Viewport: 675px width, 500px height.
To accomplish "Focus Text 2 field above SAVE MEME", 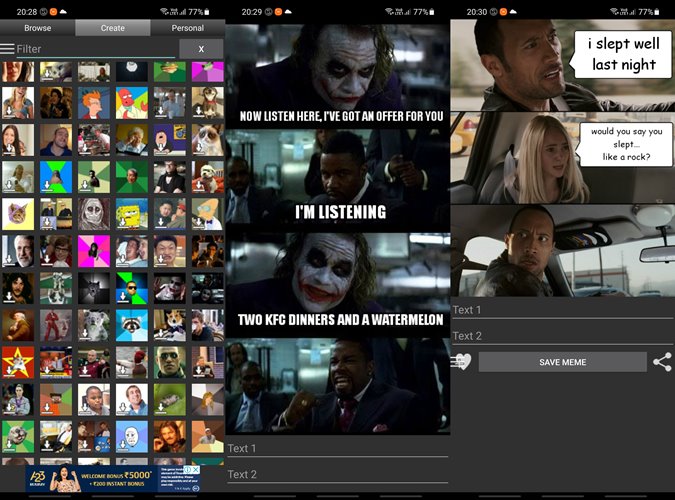I will 562,336.
